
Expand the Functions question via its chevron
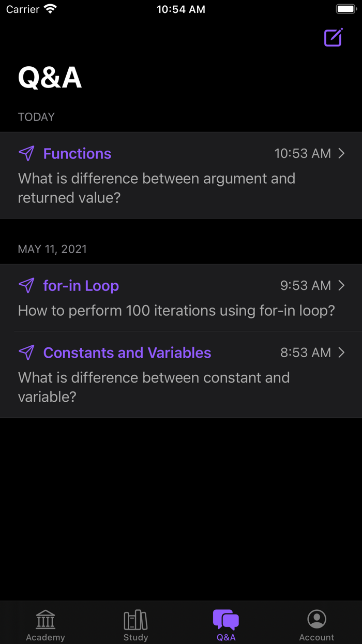click(x=341, y=153)
